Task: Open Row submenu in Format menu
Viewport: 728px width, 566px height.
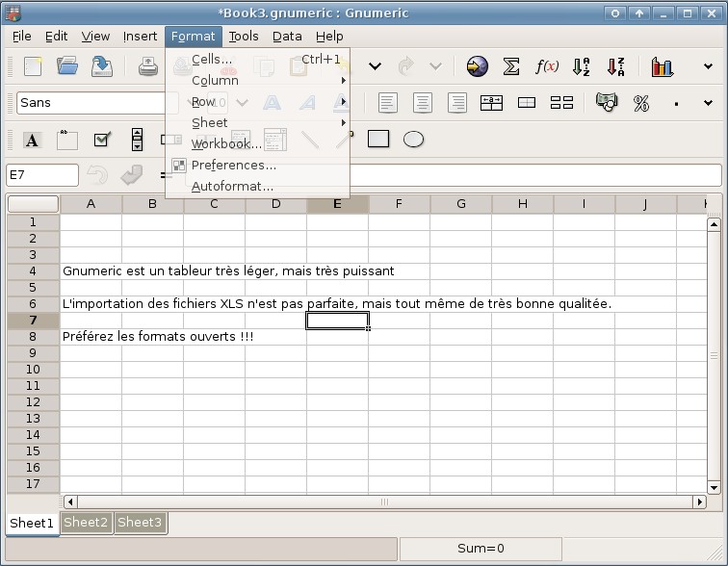Action: pyautogui.click(x=257, y=102)
